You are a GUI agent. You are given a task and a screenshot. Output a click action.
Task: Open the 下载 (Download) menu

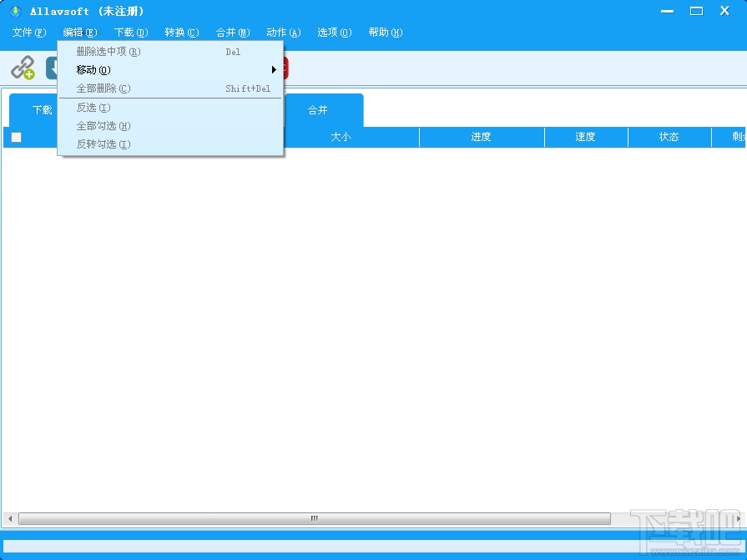130,33
